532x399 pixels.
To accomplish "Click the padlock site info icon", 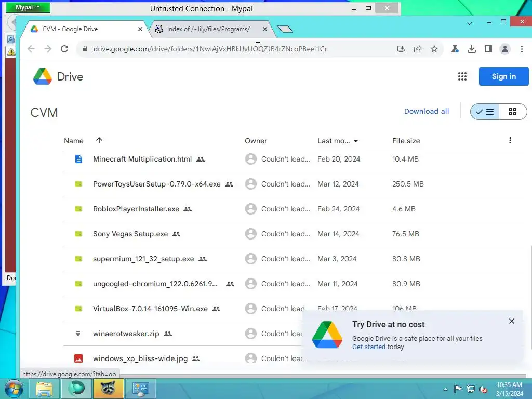I will point(85,49).
